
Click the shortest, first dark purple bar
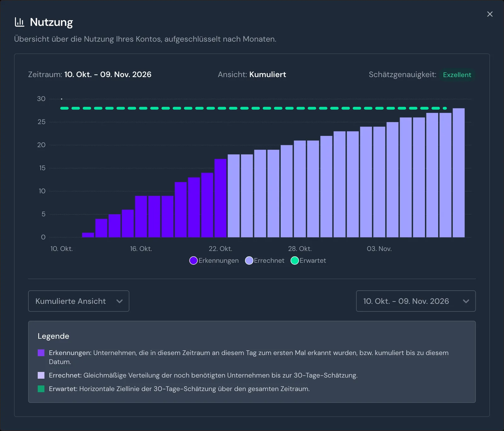pos(88,235)
